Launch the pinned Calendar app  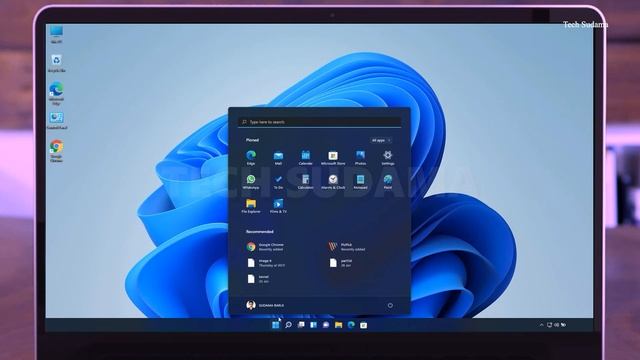pyautogui.click(x=305, y=157)
